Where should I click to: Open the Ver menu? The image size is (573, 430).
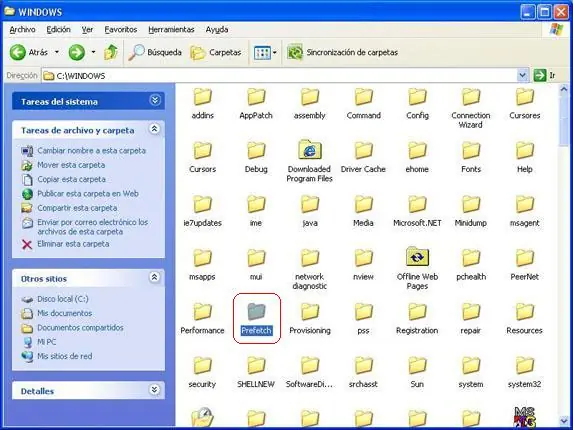pos(87,30)
